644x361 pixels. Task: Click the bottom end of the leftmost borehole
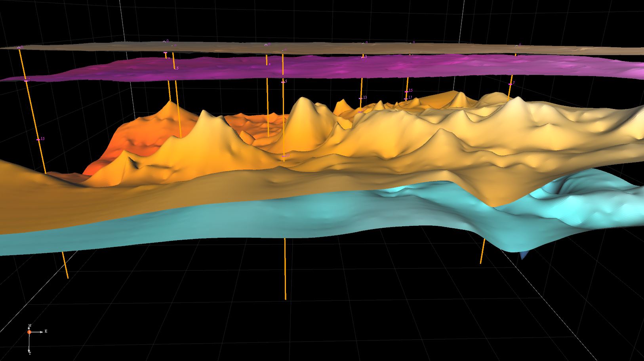(67, 277)
